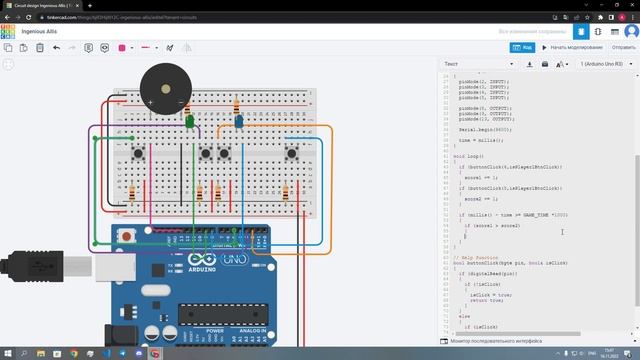Undo the last action
The height and width of the screenshot is (360, 640).
pyautogui.click(x=56, y=48)
